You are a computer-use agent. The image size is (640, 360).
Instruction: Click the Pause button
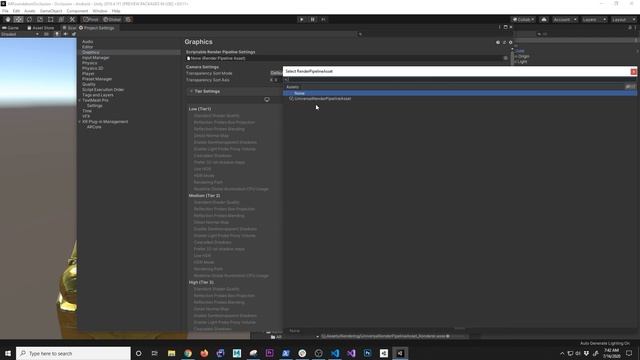tap(312, 20)
